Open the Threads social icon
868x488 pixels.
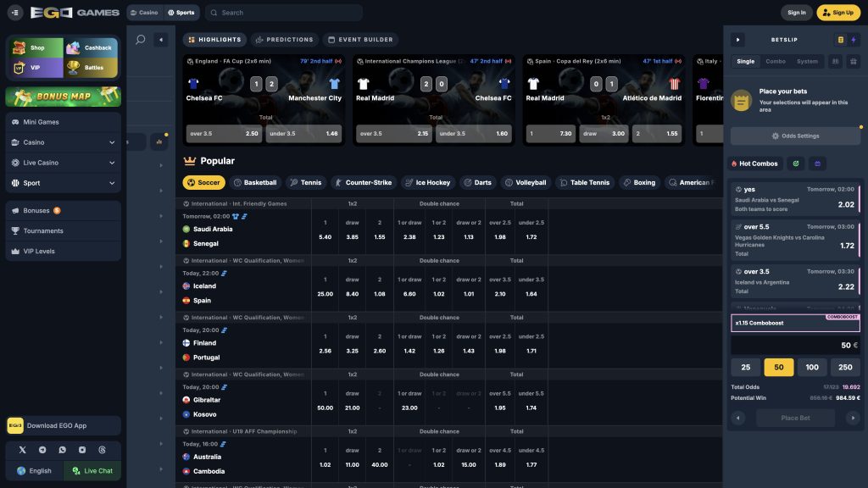(x=102, y=450)
